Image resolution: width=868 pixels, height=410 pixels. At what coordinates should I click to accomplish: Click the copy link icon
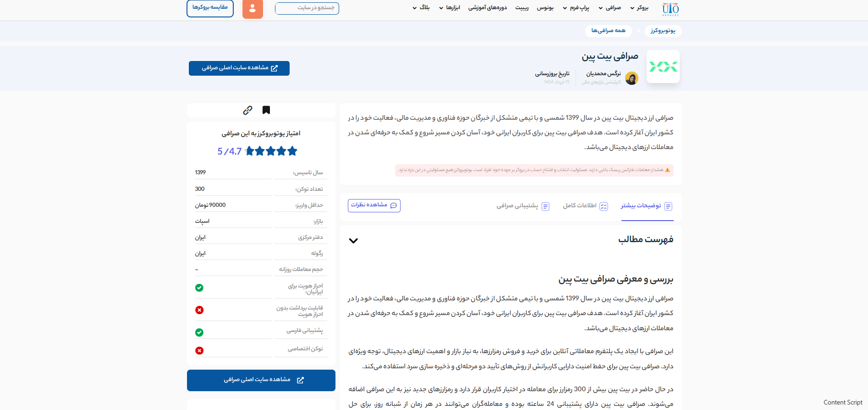pos(247,110)
